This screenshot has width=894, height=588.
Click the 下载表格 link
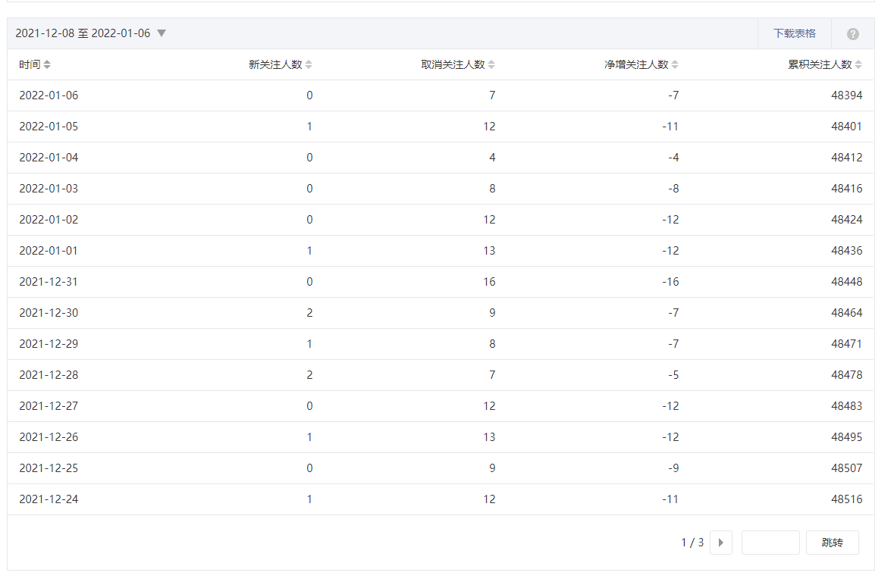coord(794,33)
